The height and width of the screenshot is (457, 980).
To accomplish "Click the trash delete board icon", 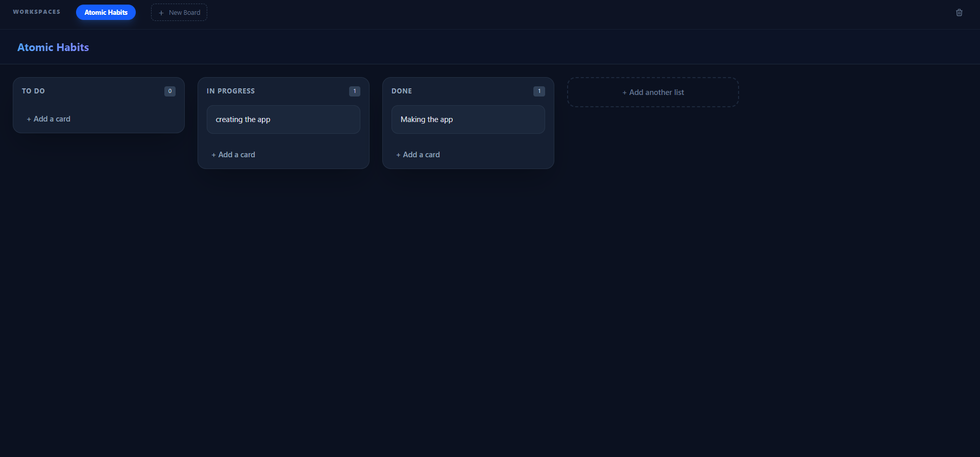I will pos(959,12).
